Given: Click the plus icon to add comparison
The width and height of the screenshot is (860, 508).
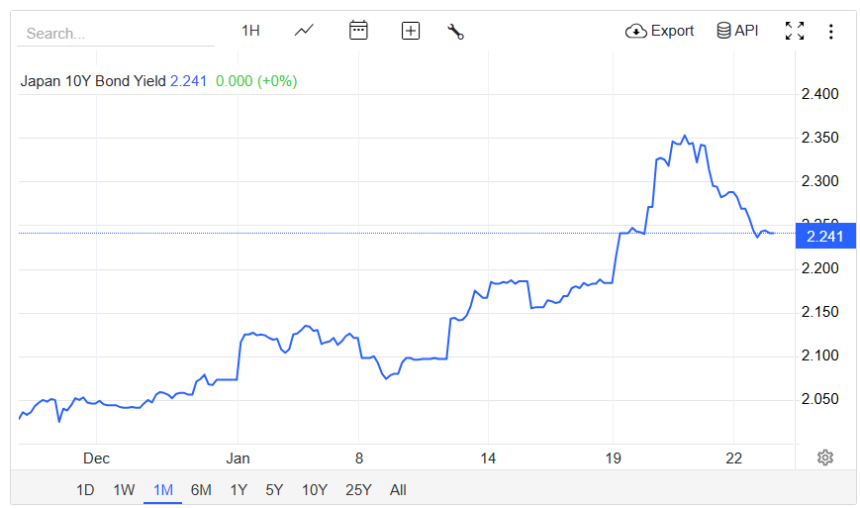Looking at the screenshot, I should [410, 31].
